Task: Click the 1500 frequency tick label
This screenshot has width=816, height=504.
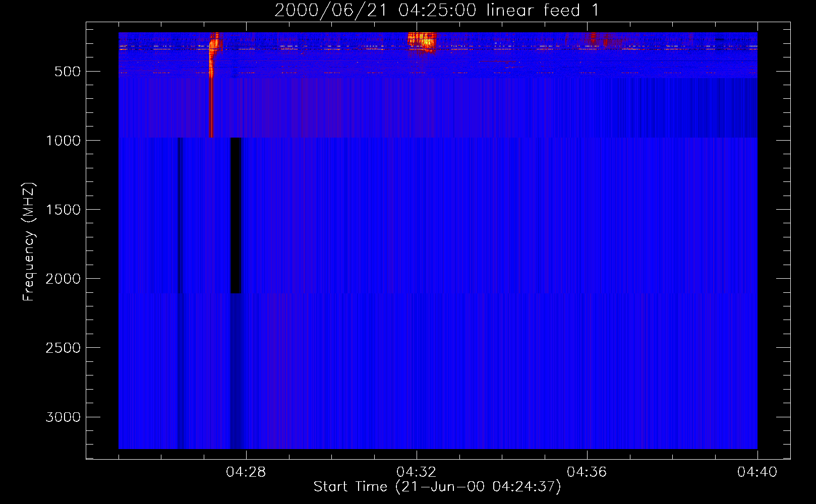Action: pos(63,210)
